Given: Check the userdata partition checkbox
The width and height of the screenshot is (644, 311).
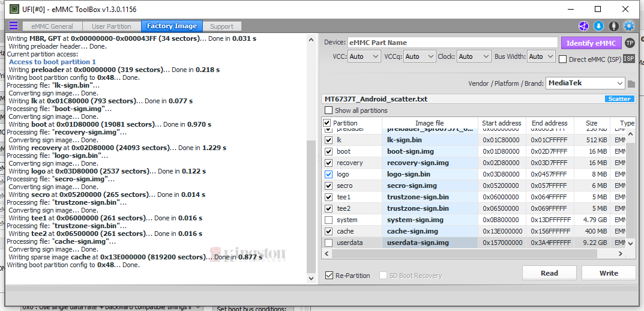Looking at the screenshot, I should click(328, 243).
